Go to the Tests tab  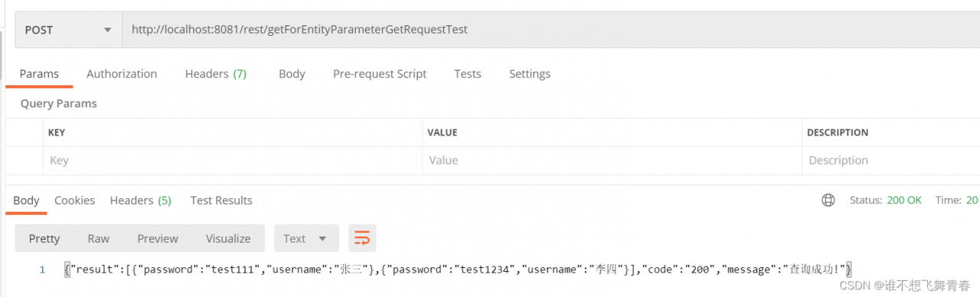point(468,73)
